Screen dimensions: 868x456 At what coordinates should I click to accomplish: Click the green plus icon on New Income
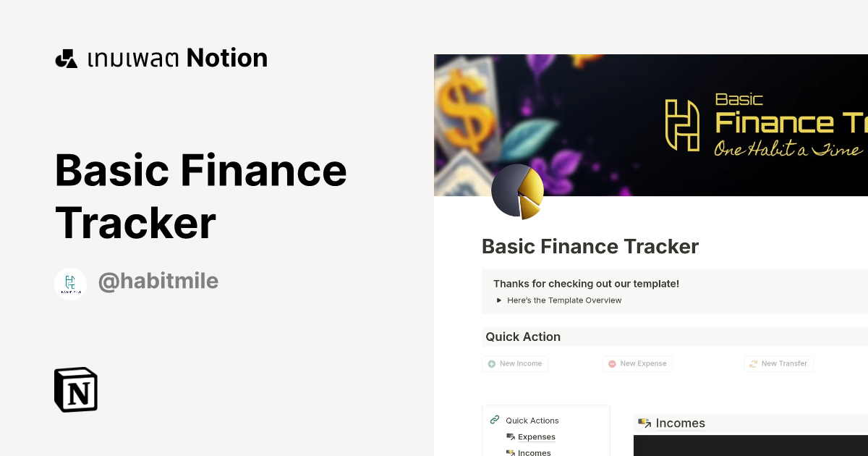491,363
